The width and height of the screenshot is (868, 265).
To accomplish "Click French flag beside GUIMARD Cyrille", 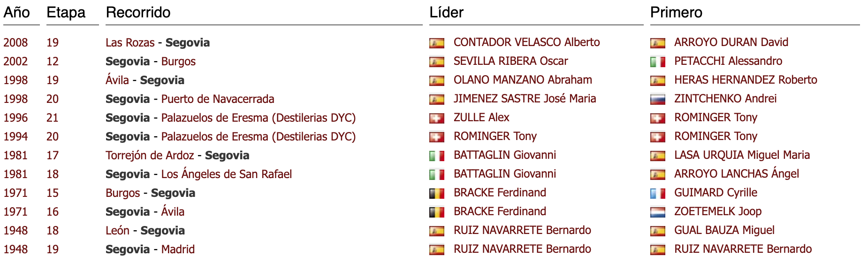I will coord(657,194).
